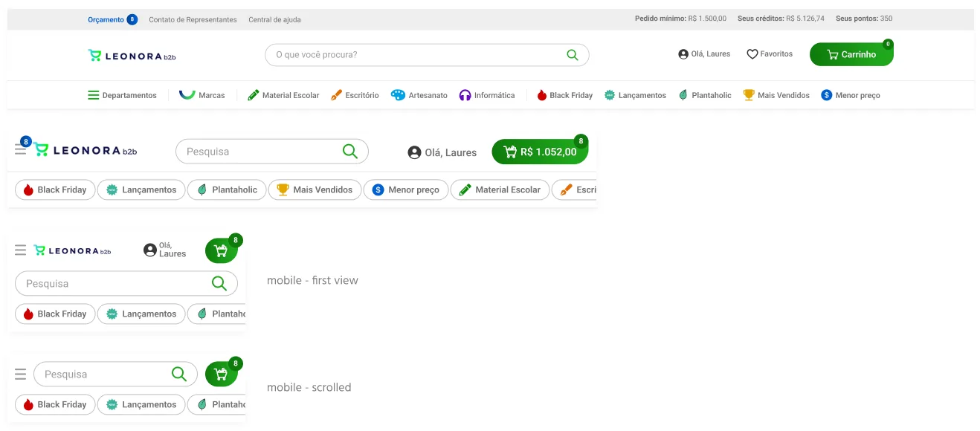Viewport: 980px width, 431px height.
Task: Click search magnifier in tablet search bar
Action: 350,152
